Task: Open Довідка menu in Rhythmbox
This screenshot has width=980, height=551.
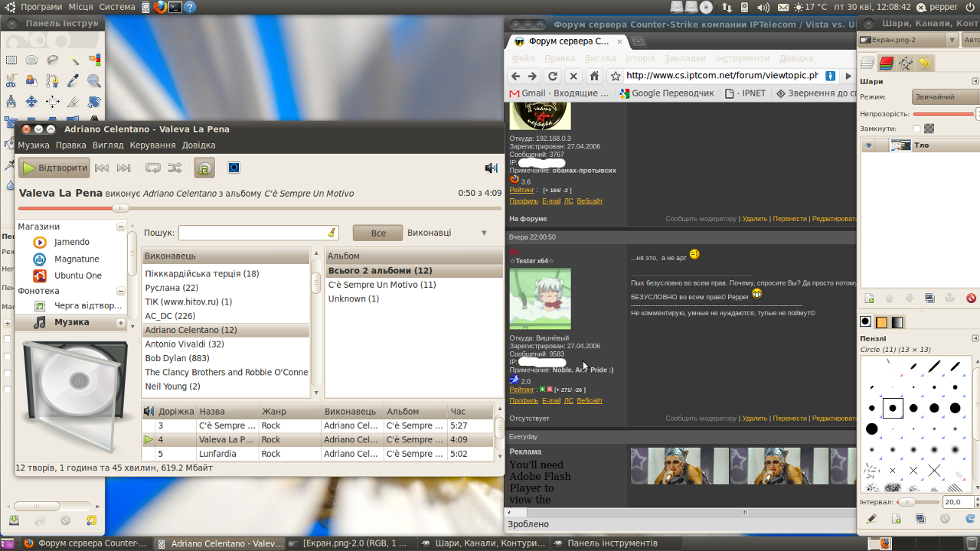Action: tap(198, 145)
